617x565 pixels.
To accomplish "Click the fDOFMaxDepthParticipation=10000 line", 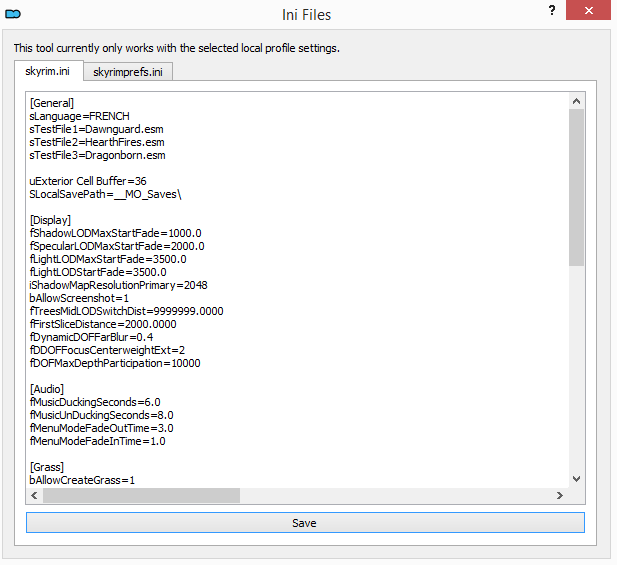I will (115, 363).
